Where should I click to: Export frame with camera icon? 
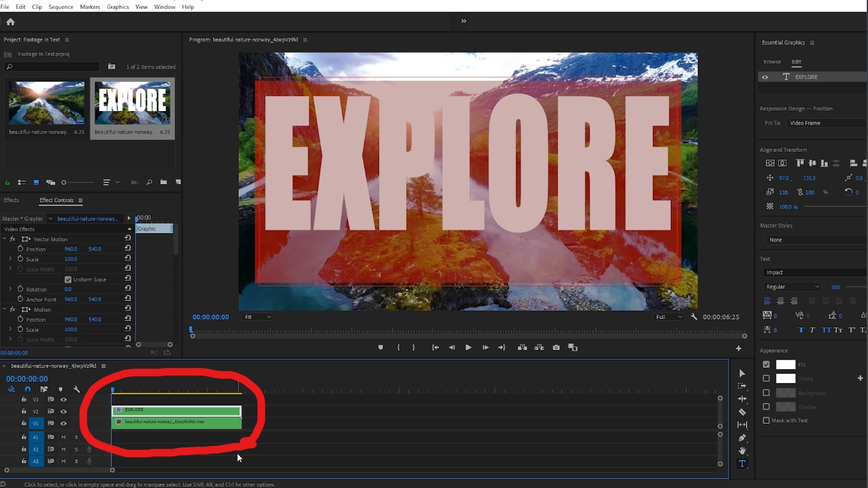[x=556, y=348]
